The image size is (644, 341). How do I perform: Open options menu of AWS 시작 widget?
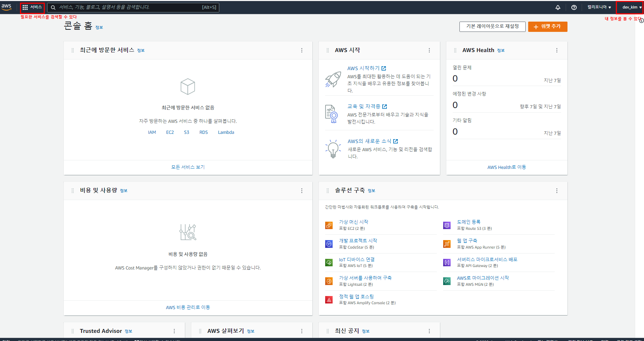pyautogui.click(x=429, y=50)
